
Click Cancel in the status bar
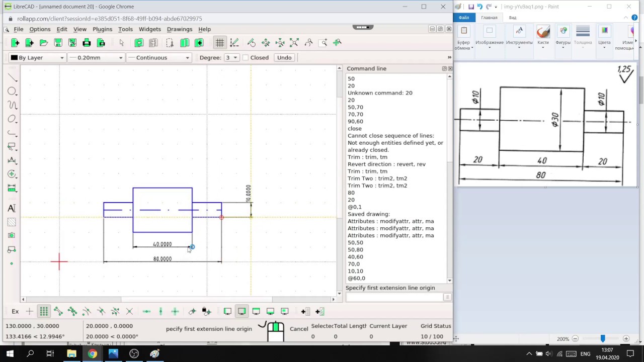pos(299,329)
